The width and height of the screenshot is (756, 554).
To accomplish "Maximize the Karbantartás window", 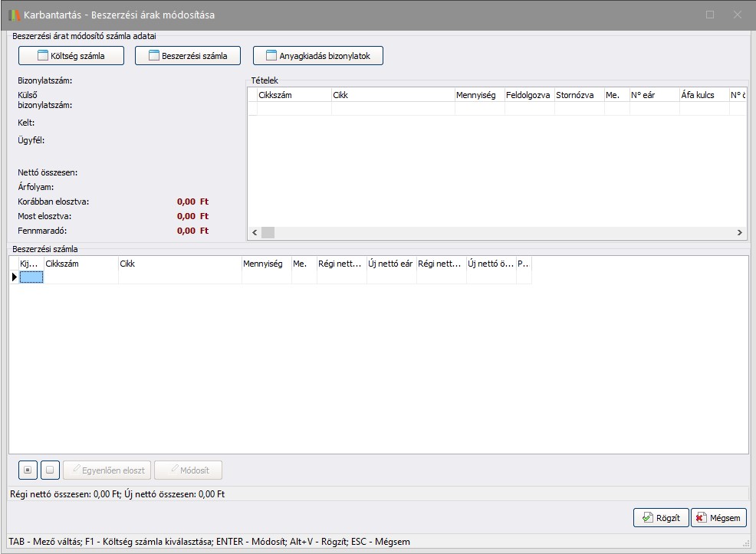I will [710, 15].
